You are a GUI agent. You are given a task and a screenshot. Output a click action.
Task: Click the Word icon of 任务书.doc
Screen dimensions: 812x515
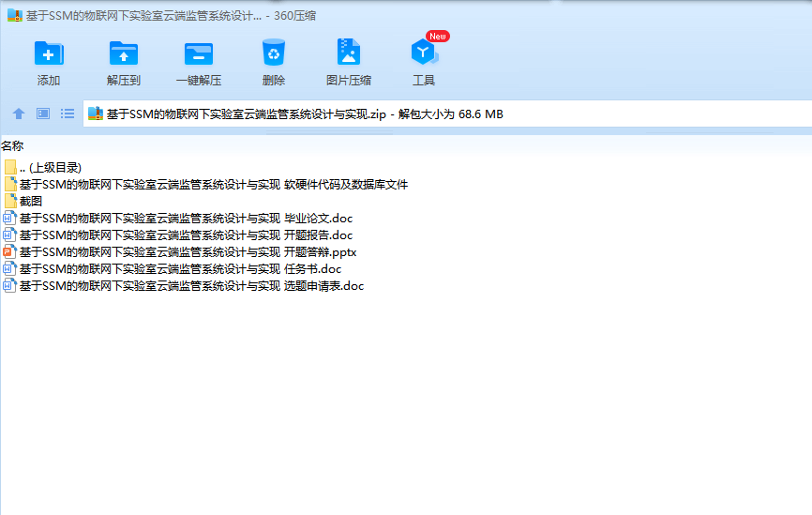coord(9,269)
